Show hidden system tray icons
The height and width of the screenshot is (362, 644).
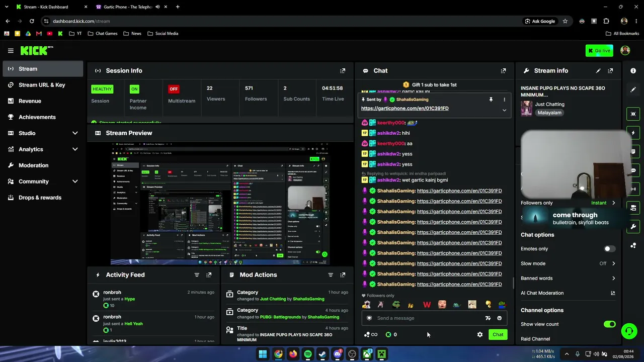tap(567, 354)
